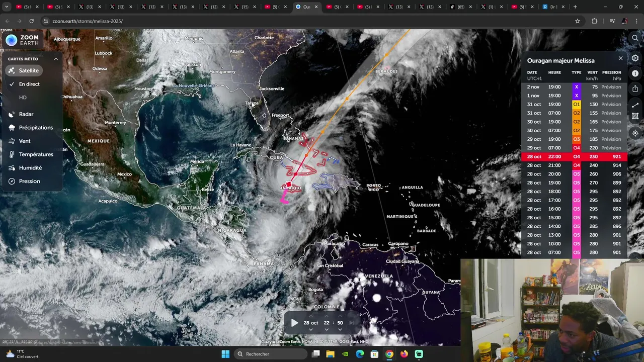Select the 29 oct 19:00 forecast row
Image resolution: width=644 pixels, height=362 pixels.
point(574,139)
